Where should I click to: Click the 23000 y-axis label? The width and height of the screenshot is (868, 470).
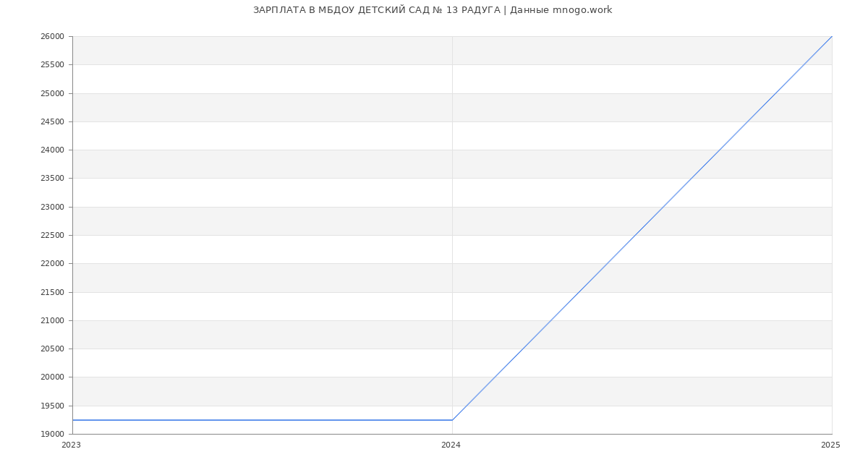(x=52, y=208)
